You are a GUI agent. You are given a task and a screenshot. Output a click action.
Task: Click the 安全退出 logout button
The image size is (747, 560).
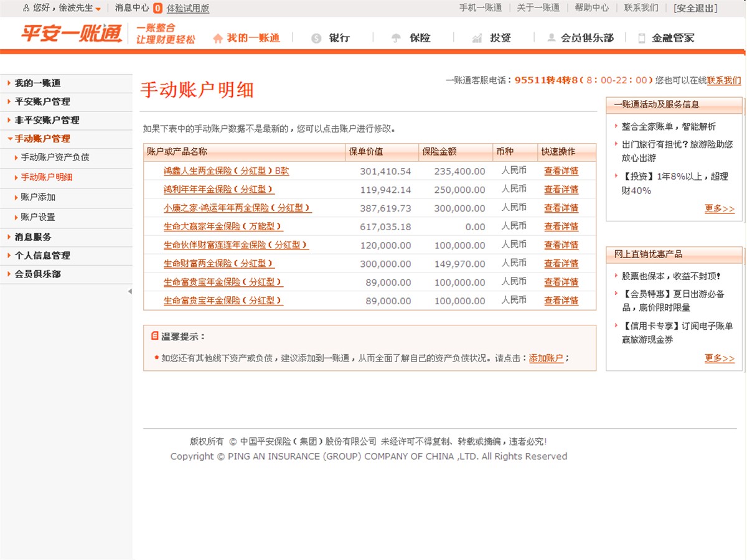point(695,8)
